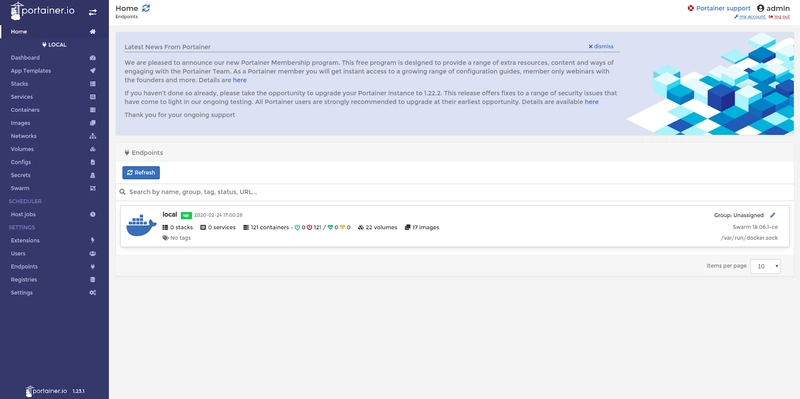Viewport: 800px width, 399px height.
Task: Open the local endpoint name
Action: 169,215
